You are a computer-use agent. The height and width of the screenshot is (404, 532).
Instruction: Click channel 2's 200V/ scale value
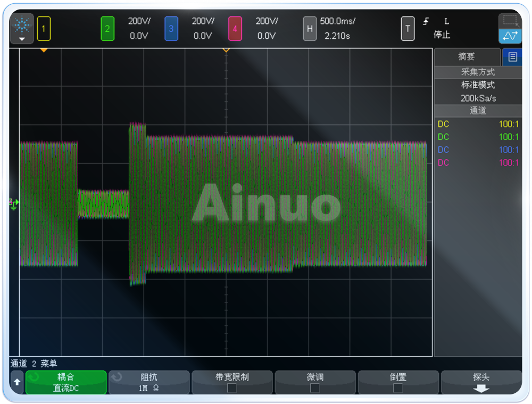pos(139,21)
